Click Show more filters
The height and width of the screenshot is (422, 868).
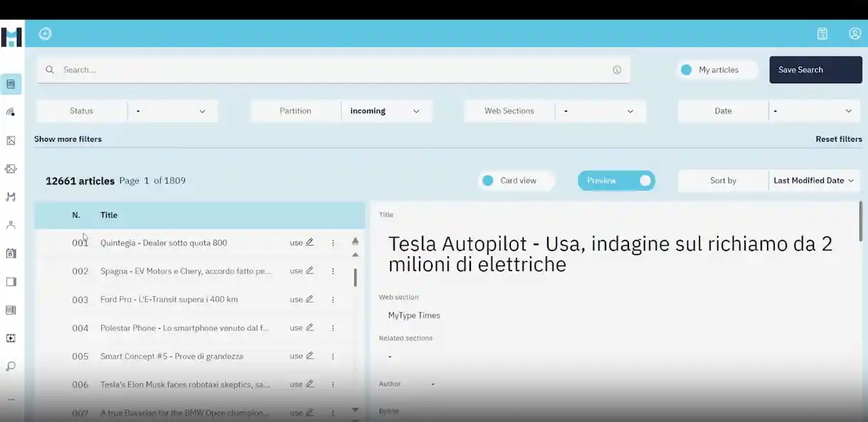point(68,139)
